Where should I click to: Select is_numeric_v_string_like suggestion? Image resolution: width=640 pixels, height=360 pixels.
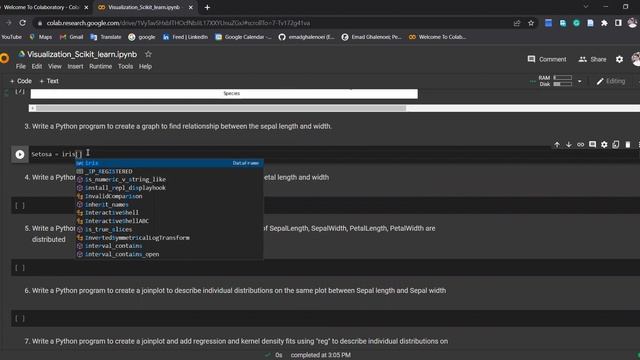pos(169,179)
